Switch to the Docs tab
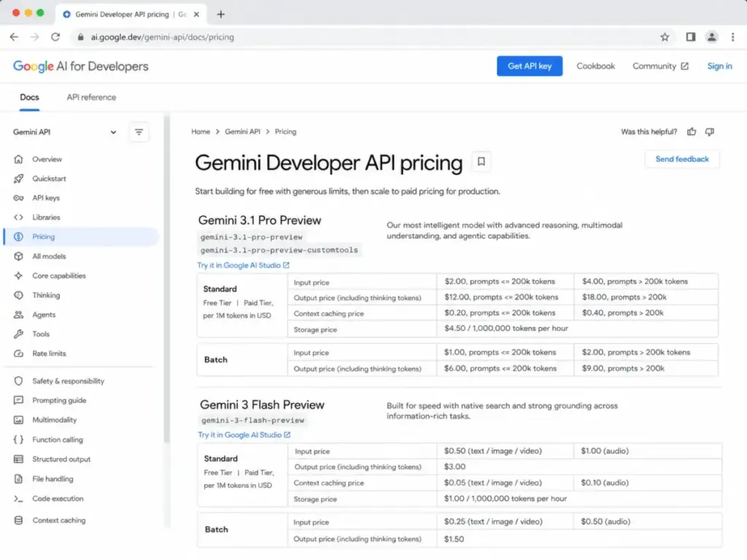 point(29,97)
